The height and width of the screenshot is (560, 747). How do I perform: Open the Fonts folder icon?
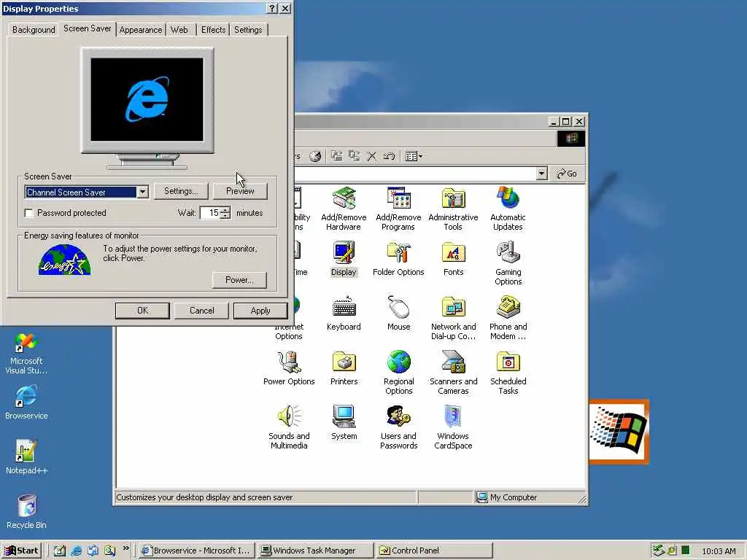[x=453, y=258]
